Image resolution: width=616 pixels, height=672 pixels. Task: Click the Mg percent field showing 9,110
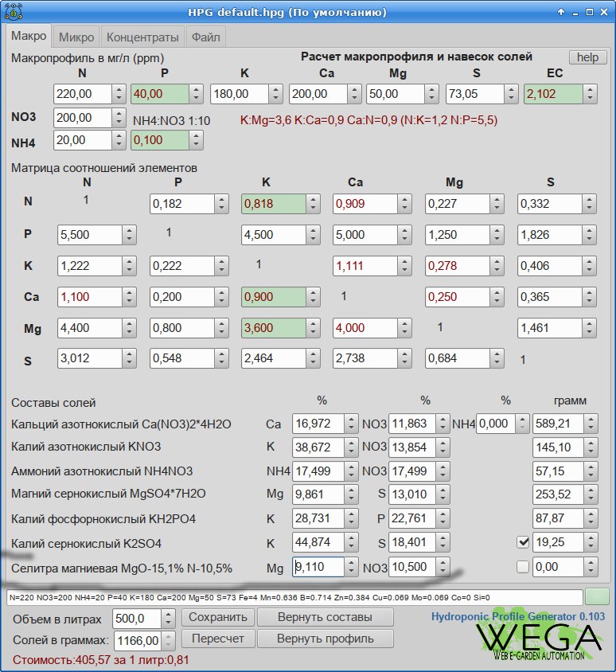pyautogui.click(x=318, y=567)
